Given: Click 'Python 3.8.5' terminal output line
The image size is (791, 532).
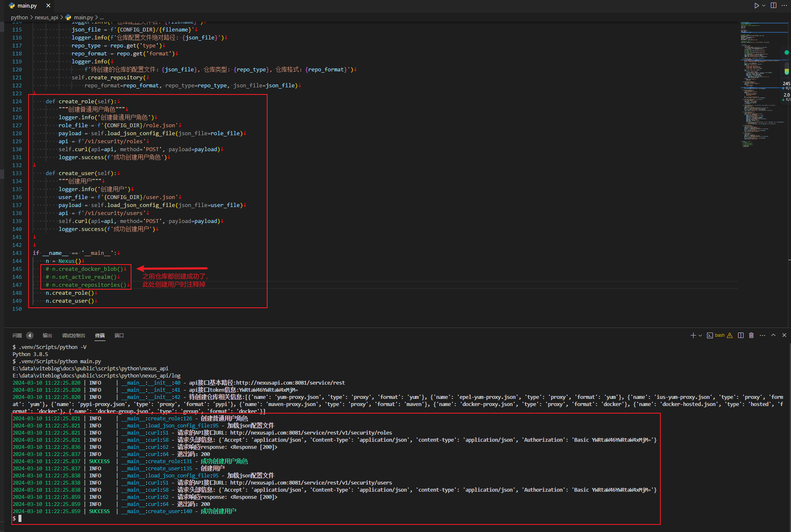Looking at the screenshot, I should (x=30, y=354).
